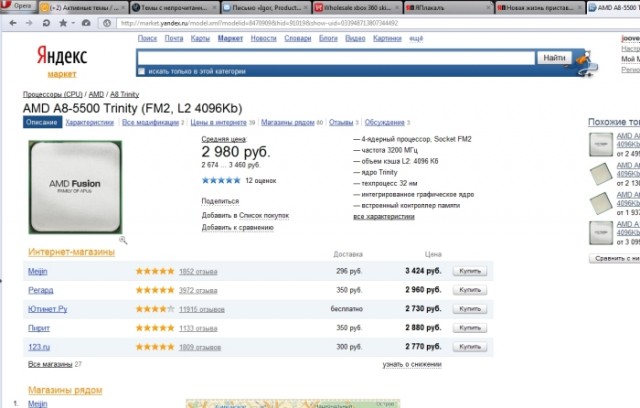Open 'все характеристики' link
Viewport: 640px width, 408px height.
point(384,217)
